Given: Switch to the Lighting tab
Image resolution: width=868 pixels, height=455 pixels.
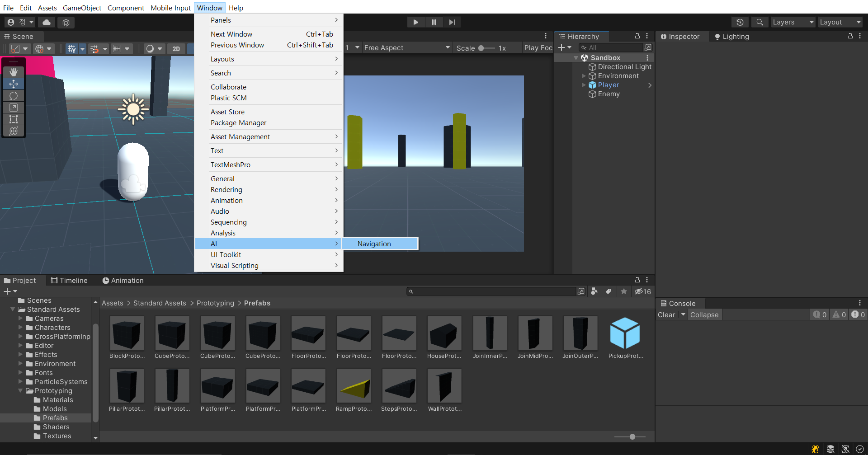Looking at the screenshot, I should coord(731,37).
